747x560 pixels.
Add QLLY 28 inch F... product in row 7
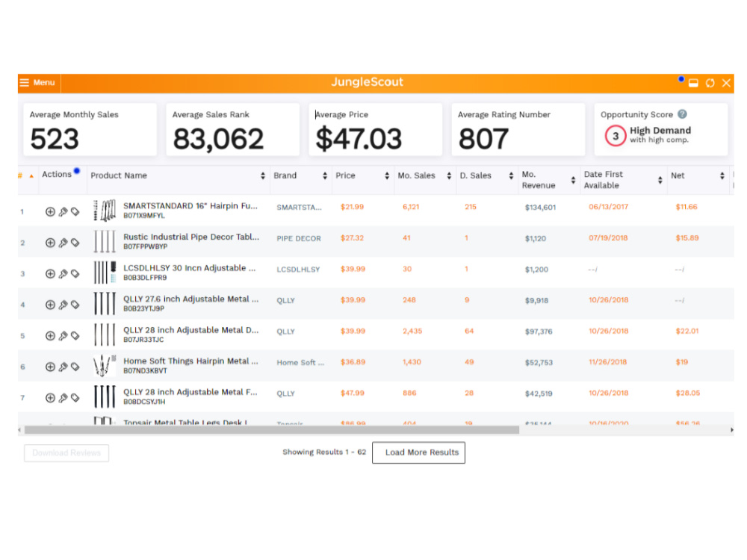click(x=50, y=398)
